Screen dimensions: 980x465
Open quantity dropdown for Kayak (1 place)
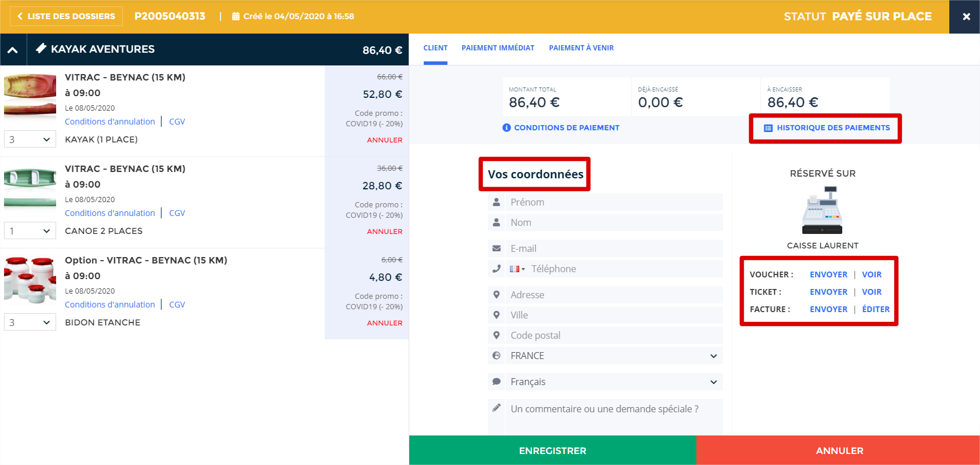coord(30,139)
